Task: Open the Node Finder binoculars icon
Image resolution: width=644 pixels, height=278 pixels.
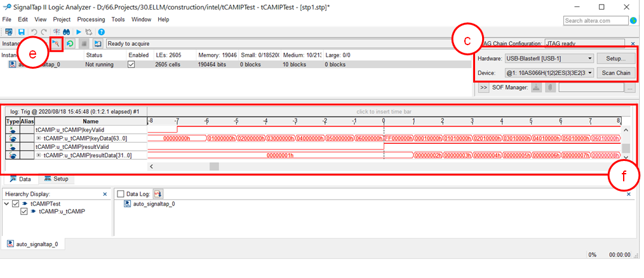Action: [66, 32]
